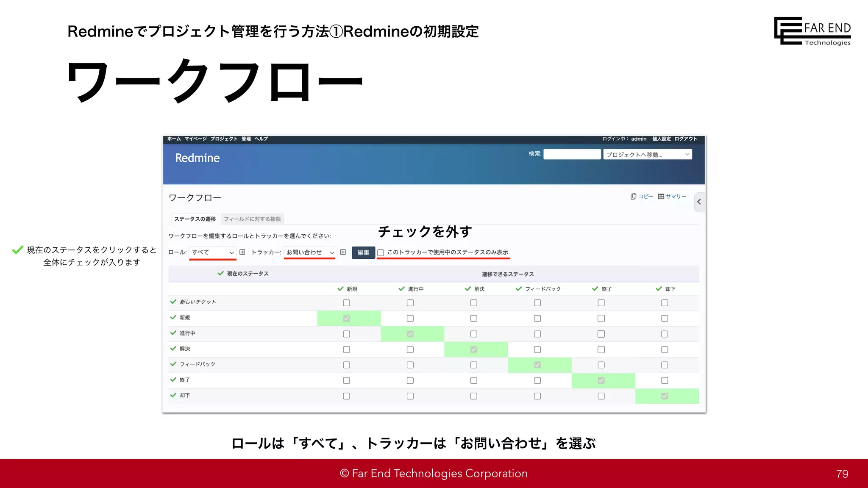Toggle このトラッカーで使用中のステータスのみ表示 checkbox
The width and height of the screenshot is (868, 488).
(381, 252)
